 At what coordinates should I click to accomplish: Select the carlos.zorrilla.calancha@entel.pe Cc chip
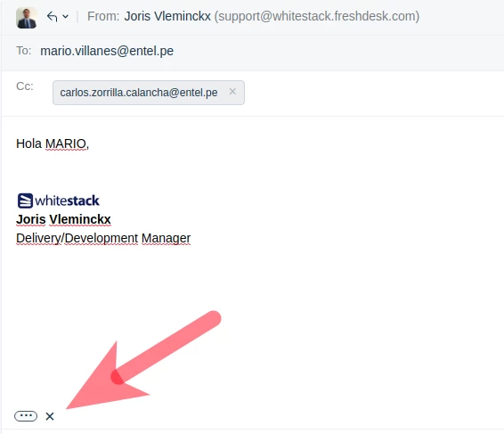click(149, 93)
